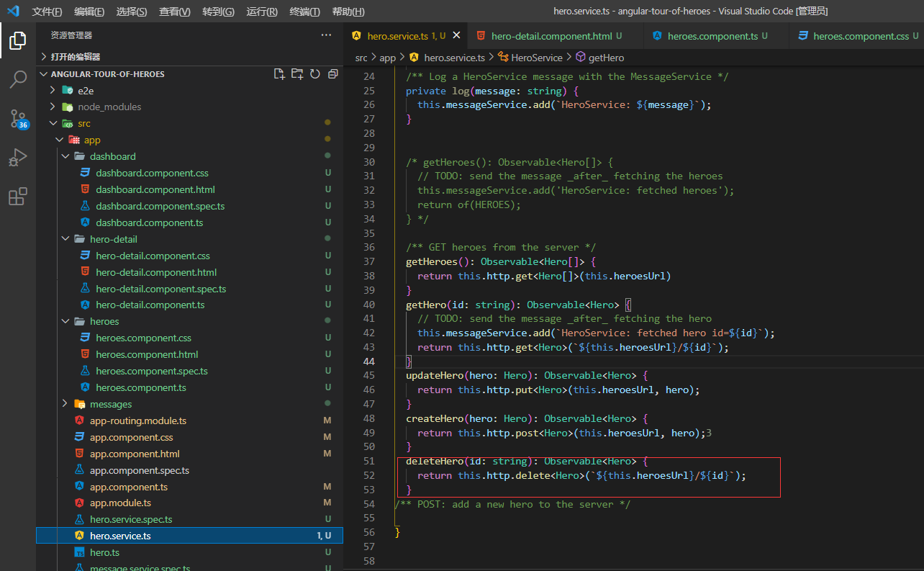Open the 选择(S) menu
Viewport: 924px width, 571px height.
pos(132,12)
